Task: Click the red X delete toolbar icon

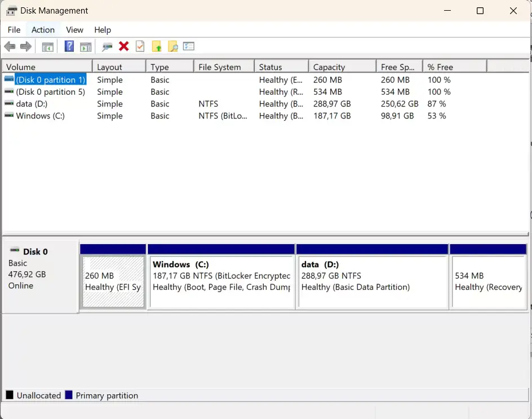Action: (124, 46)
